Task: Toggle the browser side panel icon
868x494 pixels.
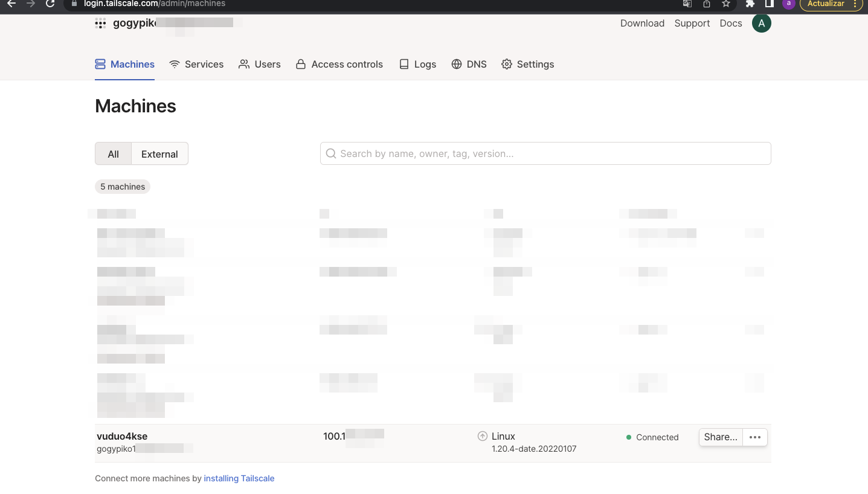Action: 769,4
